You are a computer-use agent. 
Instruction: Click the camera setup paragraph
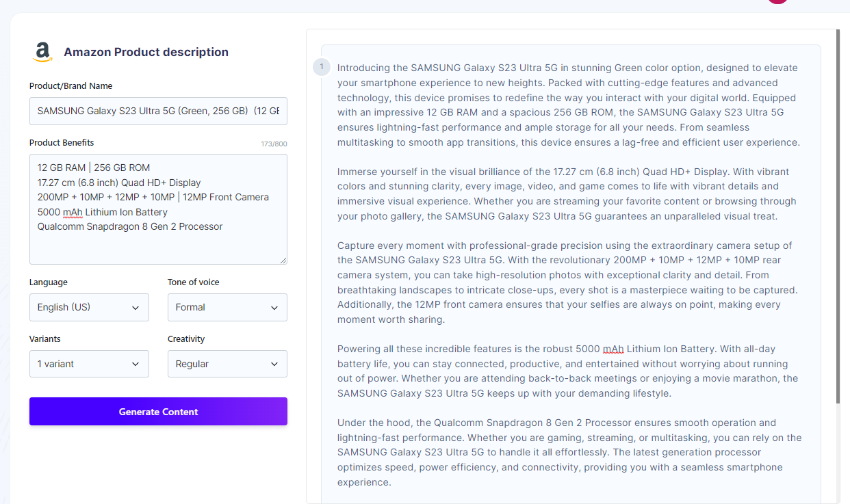click(568, 282)
